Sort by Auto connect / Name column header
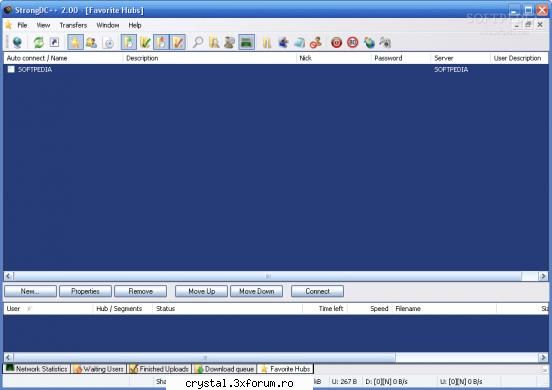552x390 pixels. [63, 58]
